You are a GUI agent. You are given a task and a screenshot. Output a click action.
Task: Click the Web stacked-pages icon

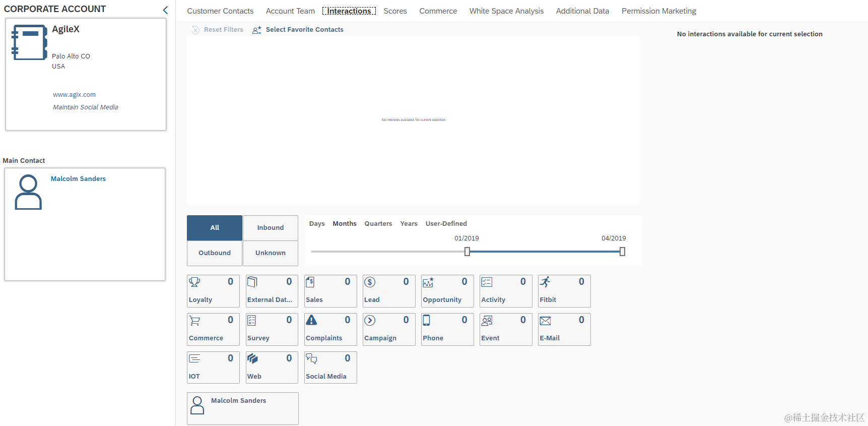click(252, 358)
